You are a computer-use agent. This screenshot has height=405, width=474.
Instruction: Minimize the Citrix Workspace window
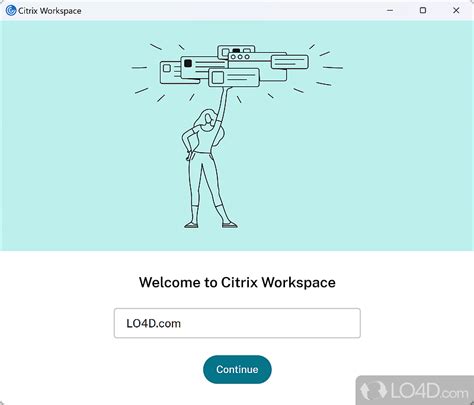[x=390, y=10]
